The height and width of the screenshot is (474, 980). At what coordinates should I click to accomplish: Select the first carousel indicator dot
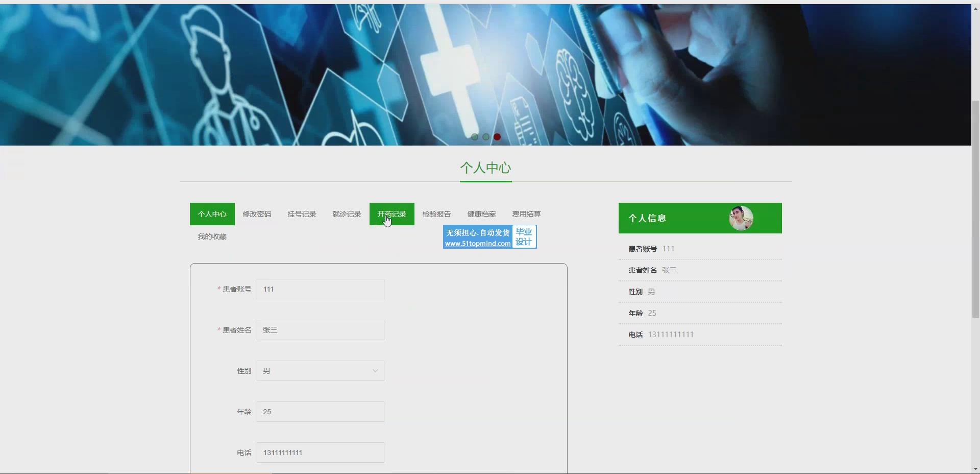(475, 137)
